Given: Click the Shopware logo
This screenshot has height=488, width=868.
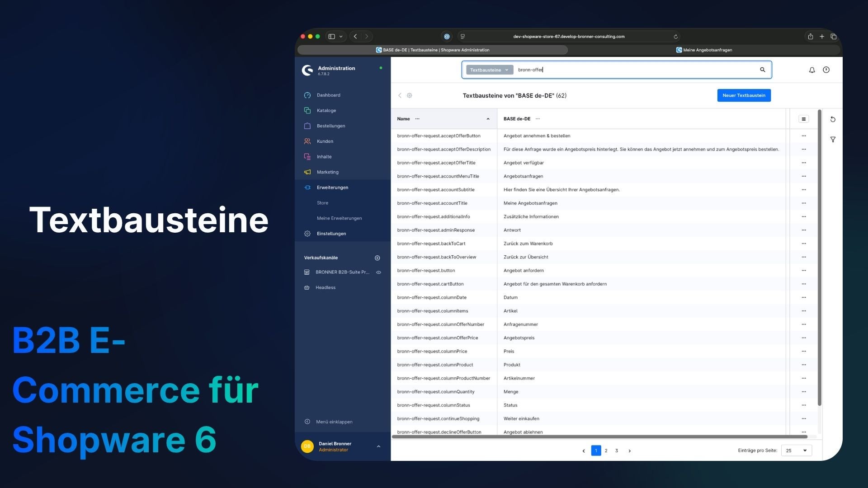Looking at the screenshot, I should (x=307, y=70).
